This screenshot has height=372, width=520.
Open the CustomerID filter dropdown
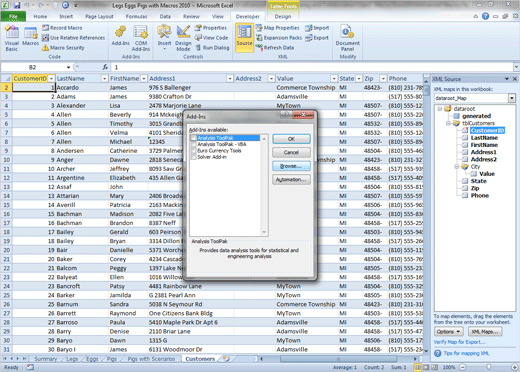51,78
